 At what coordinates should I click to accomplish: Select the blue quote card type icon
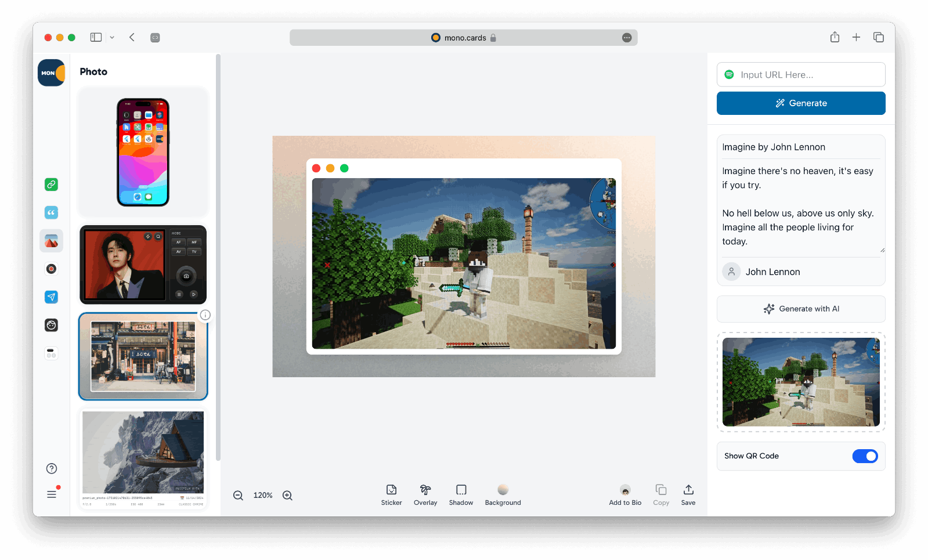[x=51, y=212]
